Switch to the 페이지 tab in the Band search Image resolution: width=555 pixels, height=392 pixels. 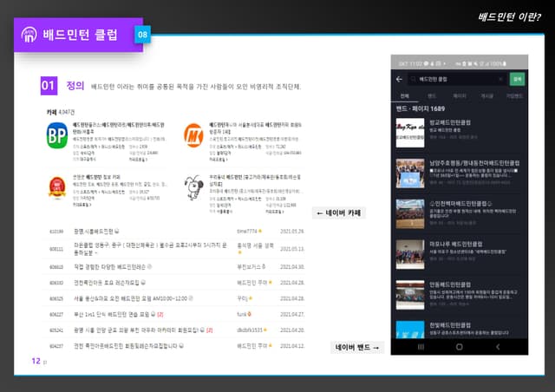[460, 96]
